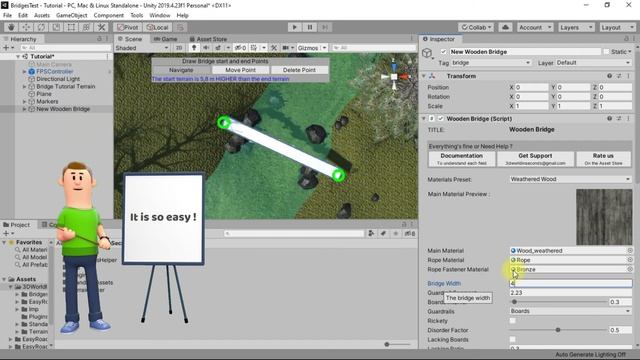Expand New Wooden Bridge in Hierarchy

[24, 109]
